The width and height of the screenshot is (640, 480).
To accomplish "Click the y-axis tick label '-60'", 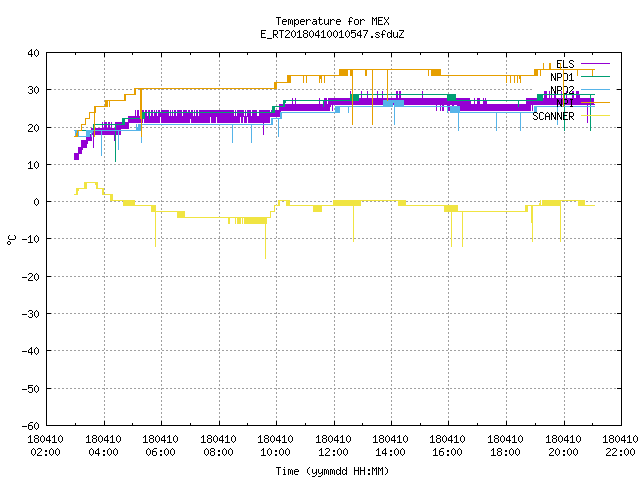I will tap(31, 426).
